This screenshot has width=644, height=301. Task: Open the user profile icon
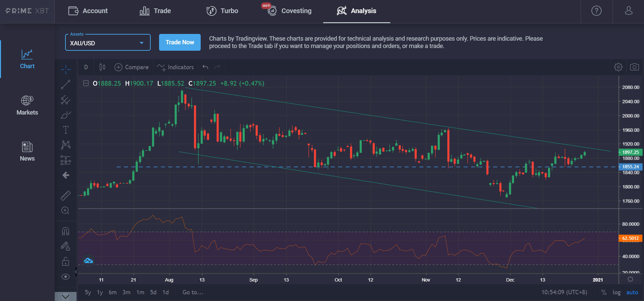[629, 11]
